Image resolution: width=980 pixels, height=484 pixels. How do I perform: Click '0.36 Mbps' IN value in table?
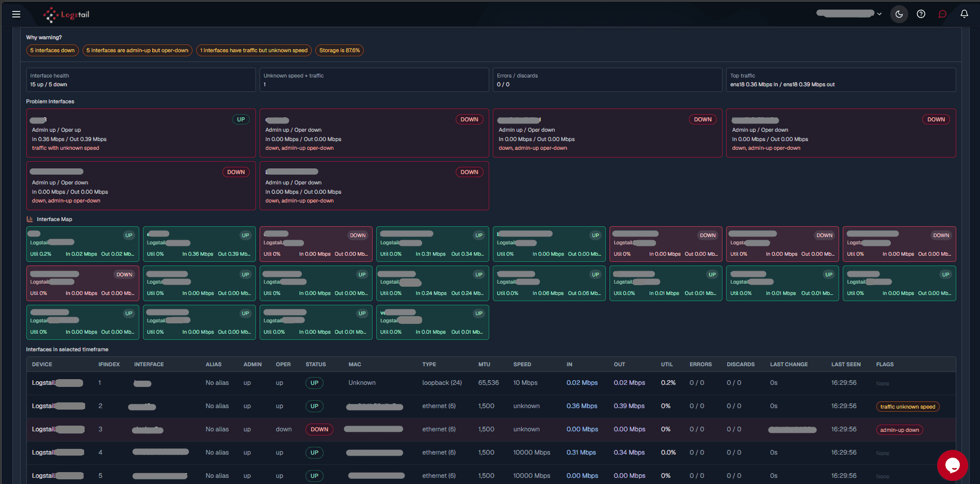click(x=582, y=407)
